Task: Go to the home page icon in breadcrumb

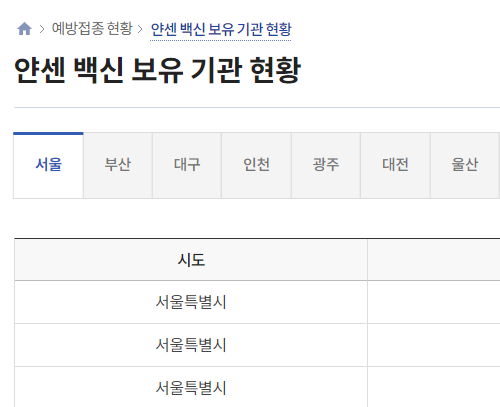Action: click(x=24, y=29)
